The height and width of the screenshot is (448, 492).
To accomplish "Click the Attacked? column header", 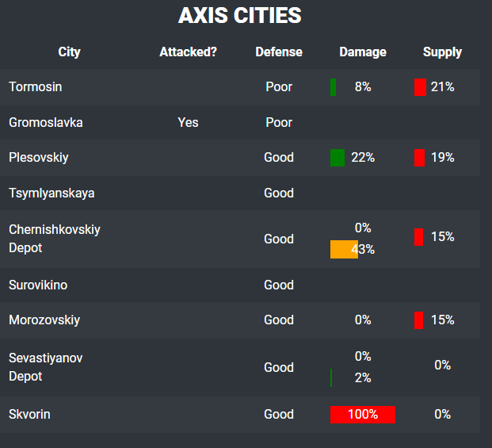I will 188,52.
